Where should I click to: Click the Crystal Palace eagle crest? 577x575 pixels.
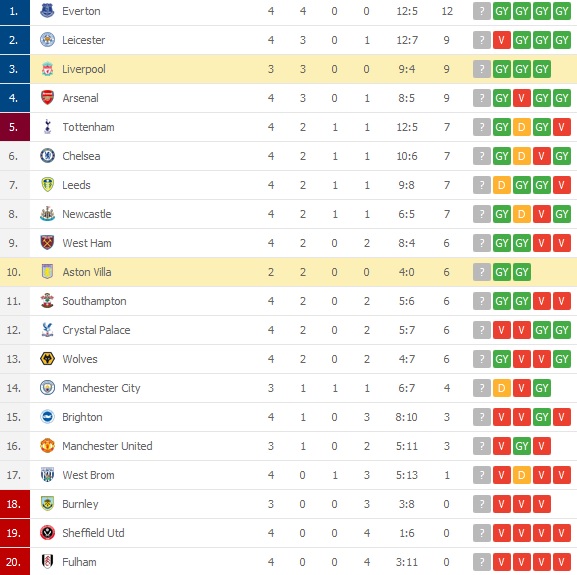pyautogui.click(x=47, y=330)
